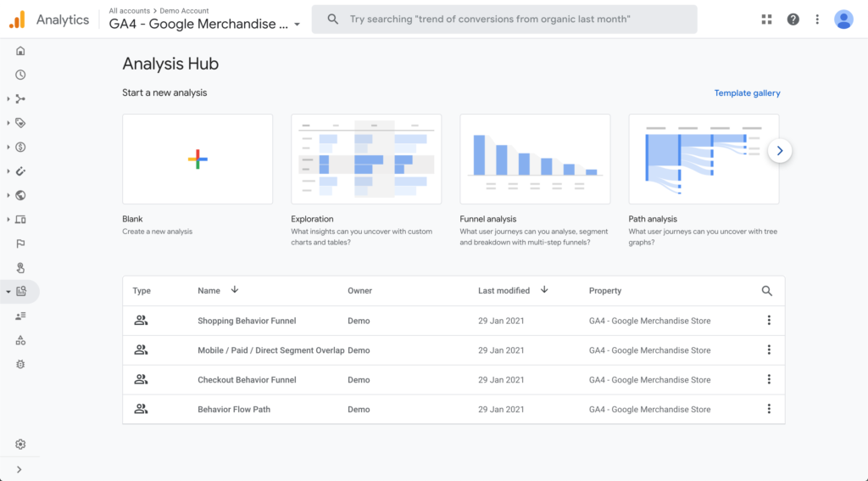Click the Owner column header
Image resolution: width=868 pixels, height=481 pixels.
click(359, 290)
